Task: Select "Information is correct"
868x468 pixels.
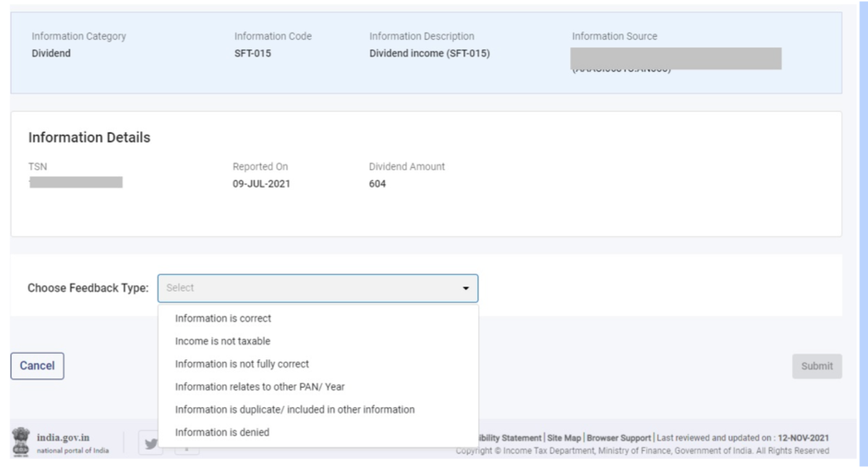Action: pyautogui.click(x=224, y=317)
